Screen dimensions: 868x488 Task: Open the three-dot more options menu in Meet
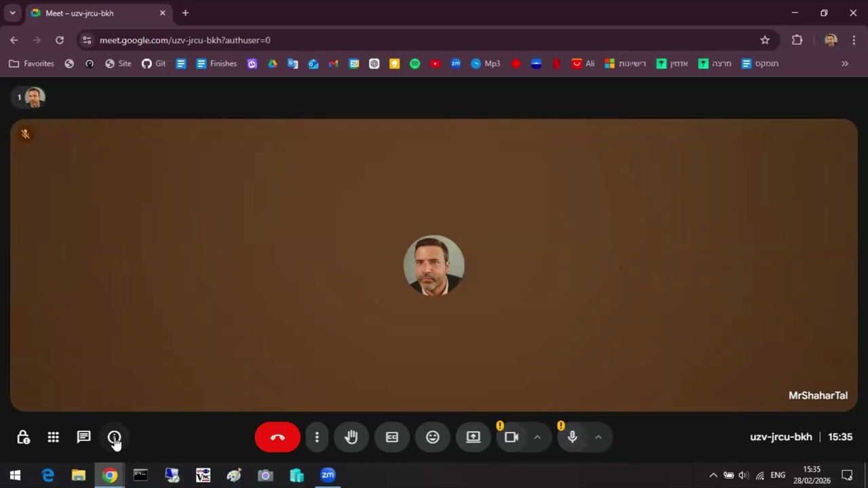point(317,437)
